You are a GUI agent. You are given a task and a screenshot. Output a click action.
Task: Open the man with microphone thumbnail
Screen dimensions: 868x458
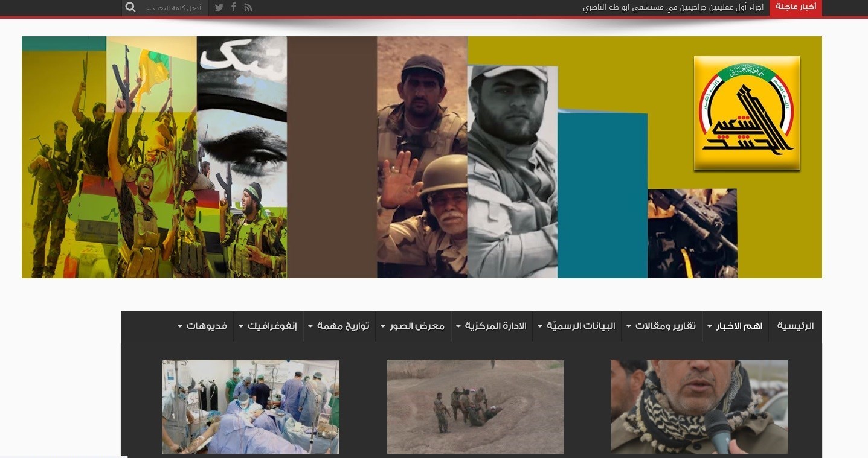[699, 406]
